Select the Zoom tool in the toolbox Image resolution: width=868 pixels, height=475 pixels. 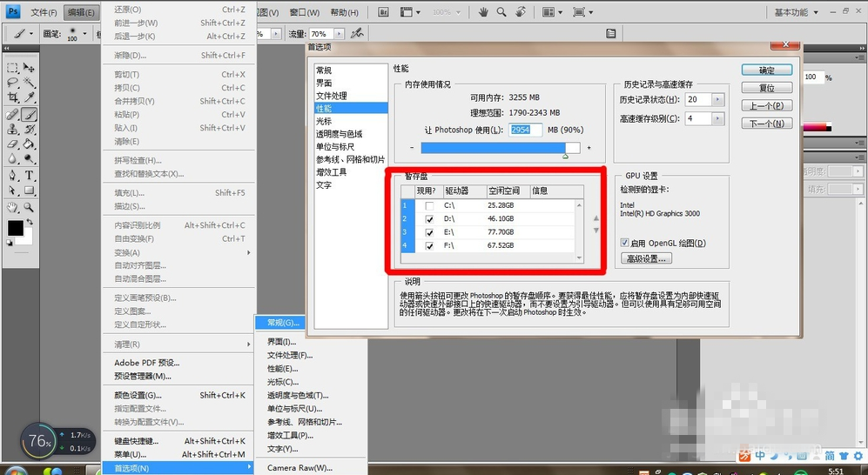click(x=30, y=207)
